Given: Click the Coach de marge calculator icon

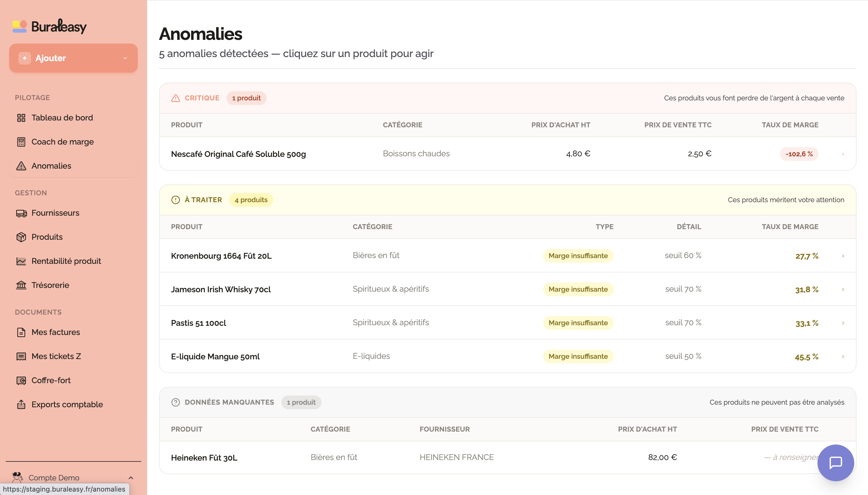Looking at the screenshot, I should coord(21,142).
